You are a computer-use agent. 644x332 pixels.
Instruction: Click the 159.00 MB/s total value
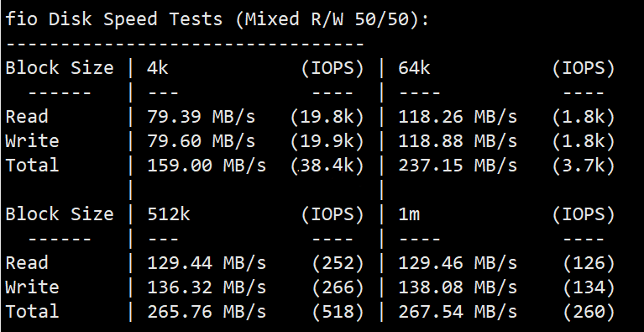(x=207, y=166)
